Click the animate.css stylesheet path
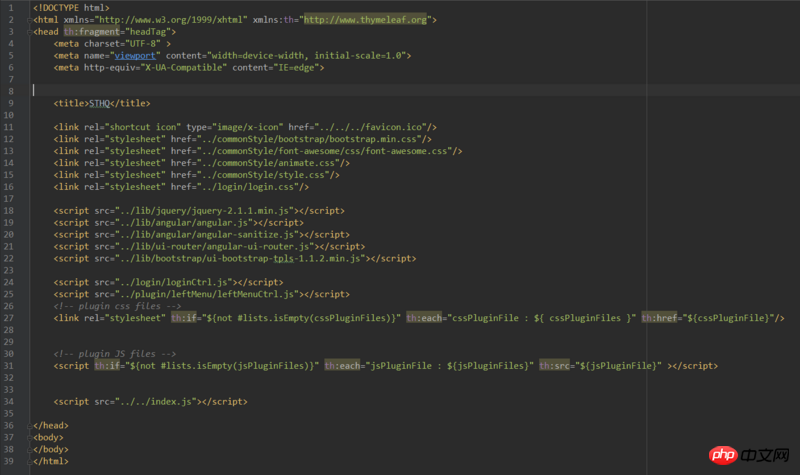The width and height of the screenshot is (800, 475). (268, 163)
